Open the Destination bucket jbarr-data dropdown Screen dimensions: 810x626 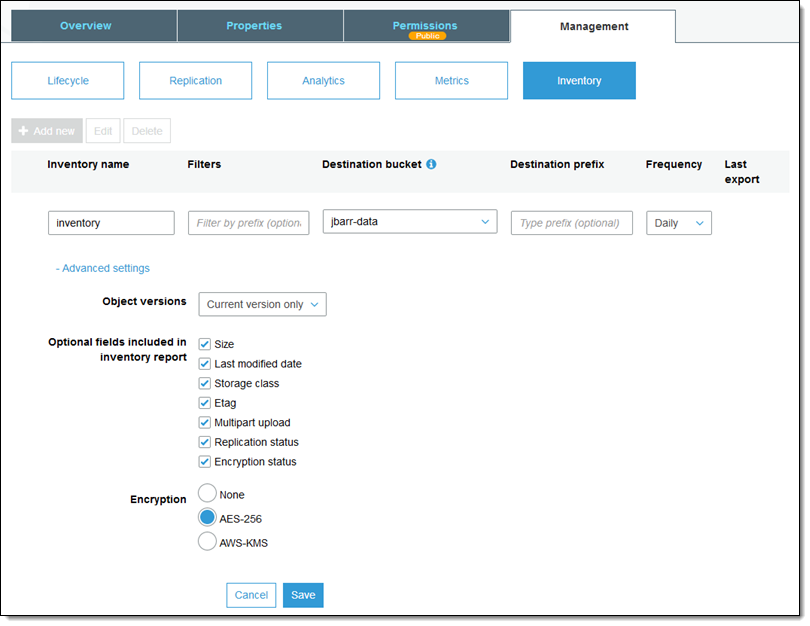click(x=409, y=222)
